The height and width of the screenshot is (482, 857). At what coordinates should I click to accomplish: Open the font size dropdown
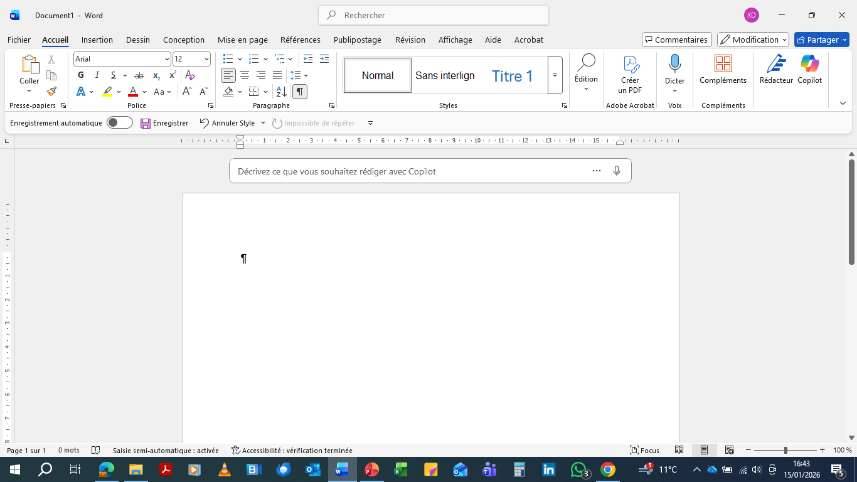[206, 59]
